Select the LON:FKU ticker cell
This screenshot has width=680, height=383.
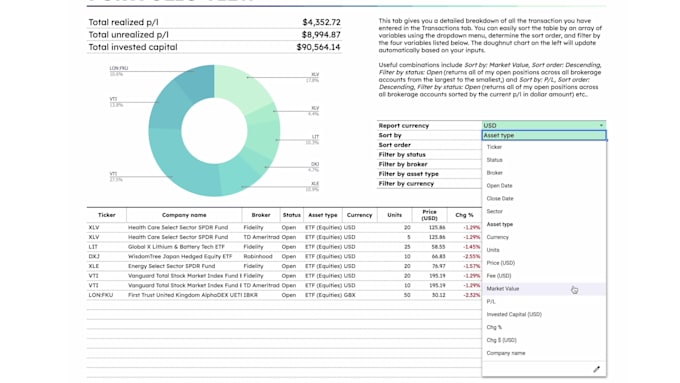107,295
